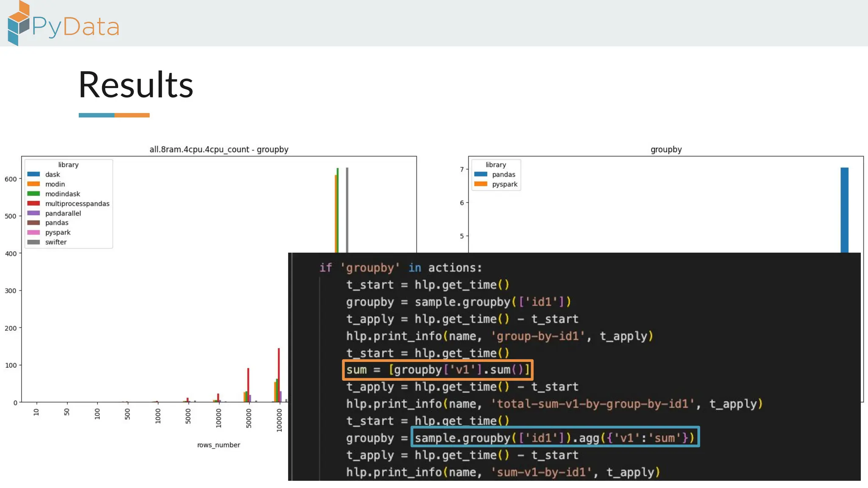Click the pandarallel purple legend swatch

point(33,213)
